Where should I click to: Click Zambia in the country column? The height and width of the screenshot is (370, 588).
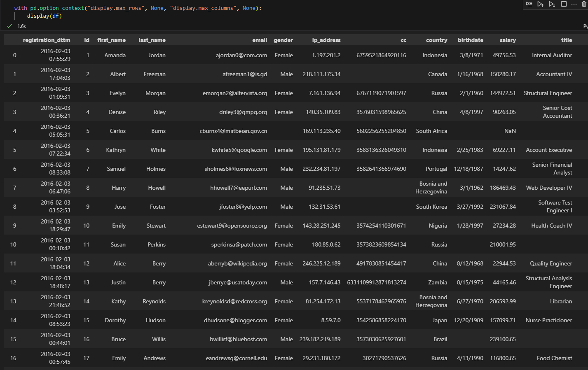tap(438, 282)
